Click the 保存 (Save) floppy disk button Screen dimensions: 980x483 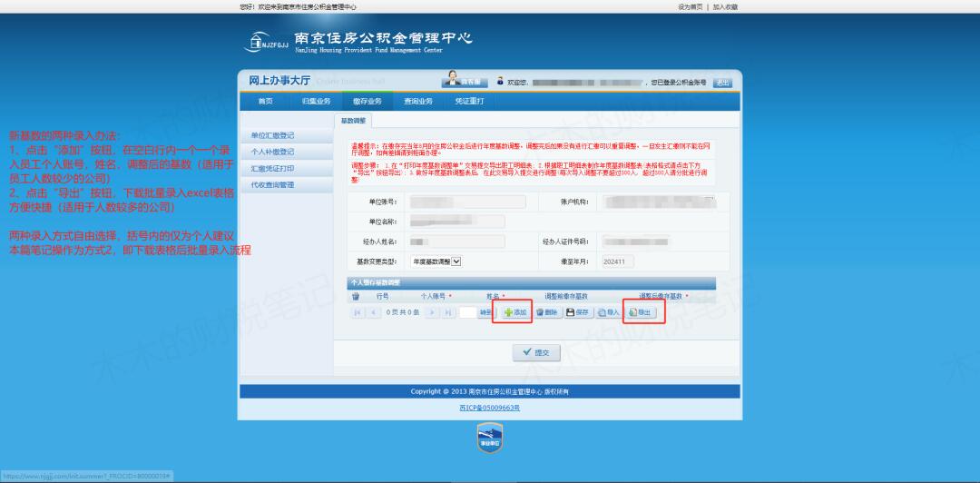click(x=579, y=312)
